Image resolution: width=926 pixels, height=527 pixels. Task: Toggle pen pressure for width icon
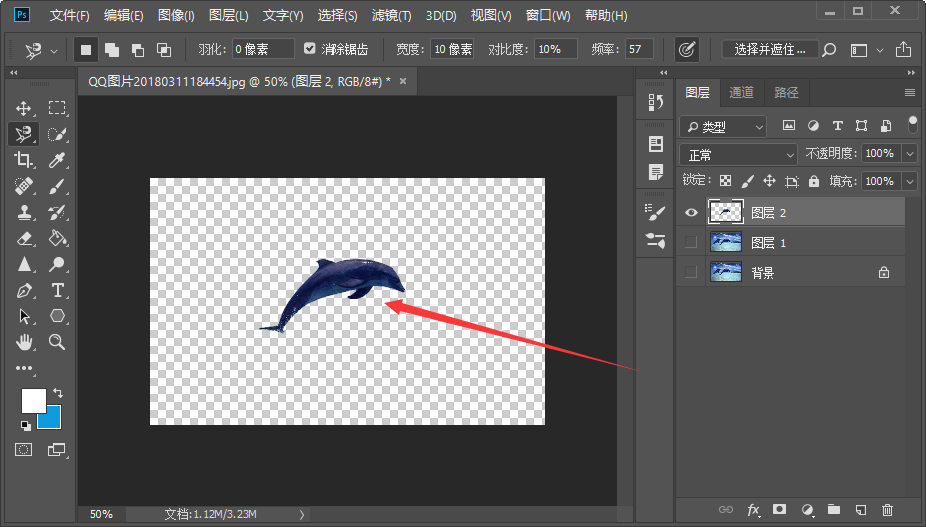pyautogui.click(x=686, y=50)
